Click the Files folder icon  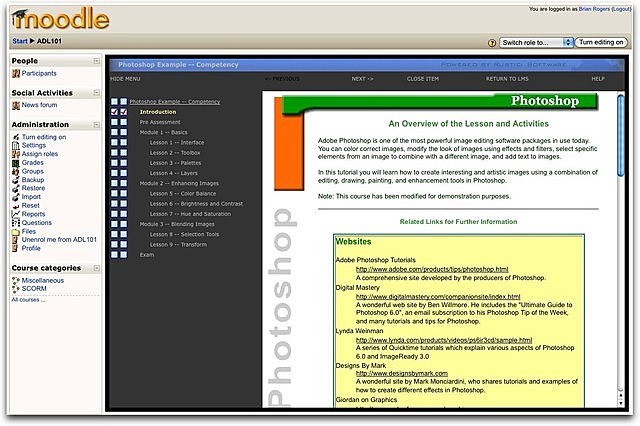pos(16,232)
